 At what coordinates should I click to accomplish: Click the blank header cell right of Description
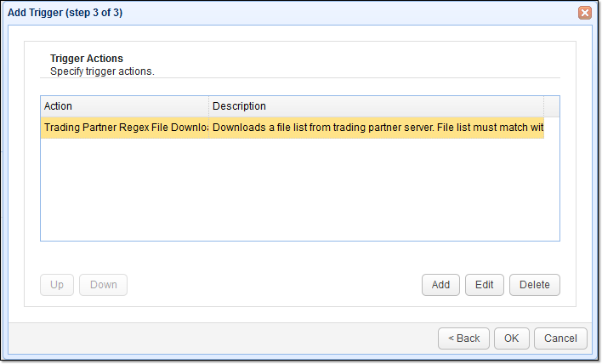(x=551, y=106)
